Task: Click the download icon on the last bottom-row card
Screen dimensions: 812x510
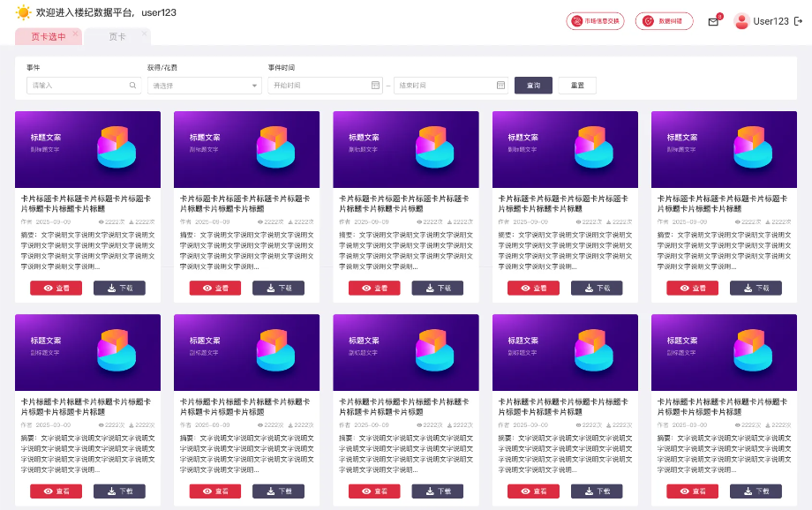Action: [746, 491]
